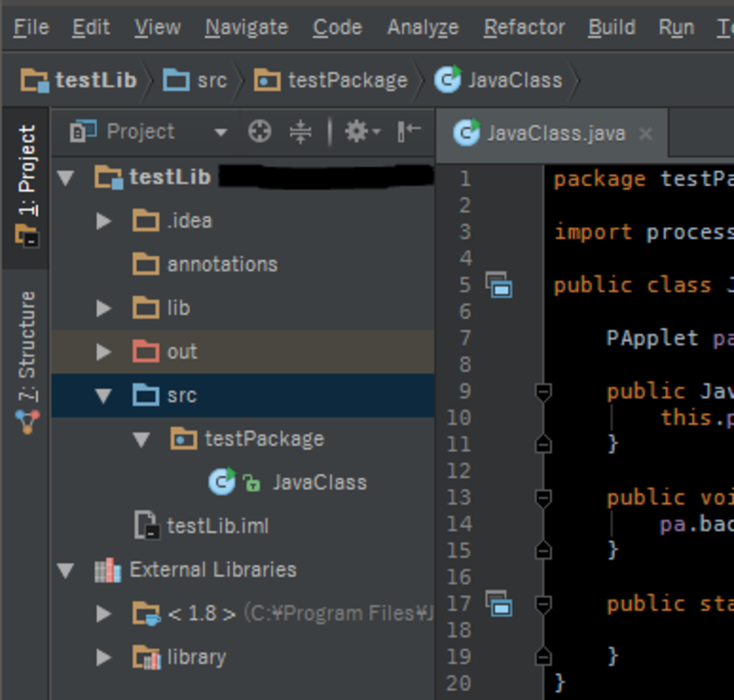Close the JavaClass.java tab

pos(646,134)
